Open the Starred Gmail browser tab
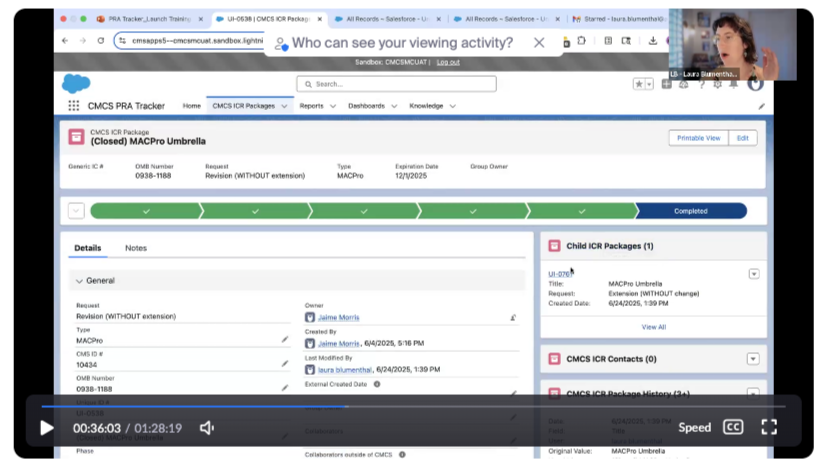This screenshot has height=469, width=829. (x=619, y=19)
